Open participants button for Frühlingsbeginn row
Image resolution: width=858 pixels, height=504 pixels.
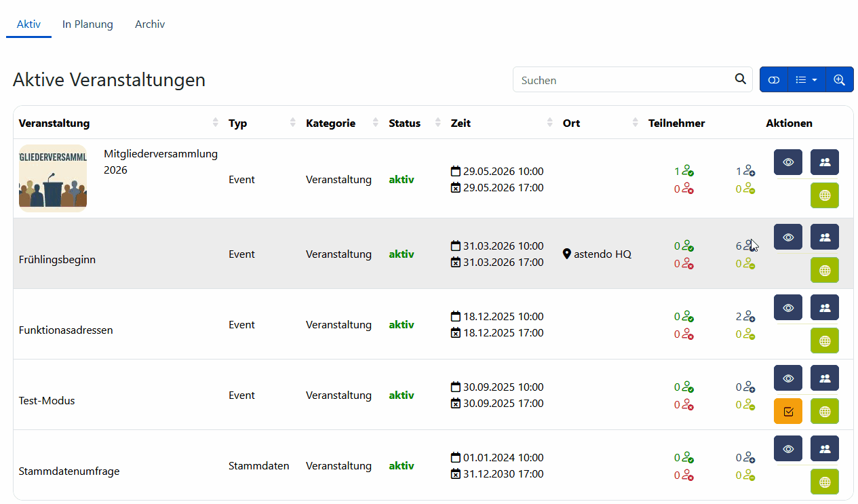point(824,237)
